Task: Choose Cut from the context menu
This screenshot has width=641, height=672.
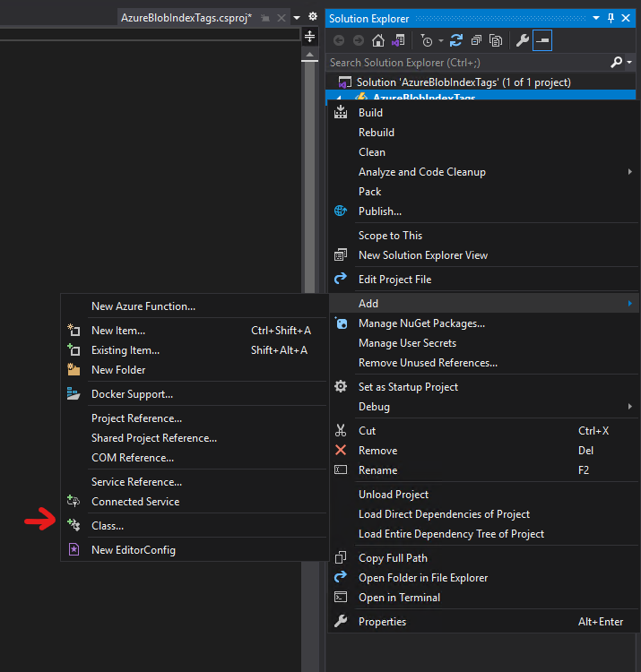Action: click(483, 431)
